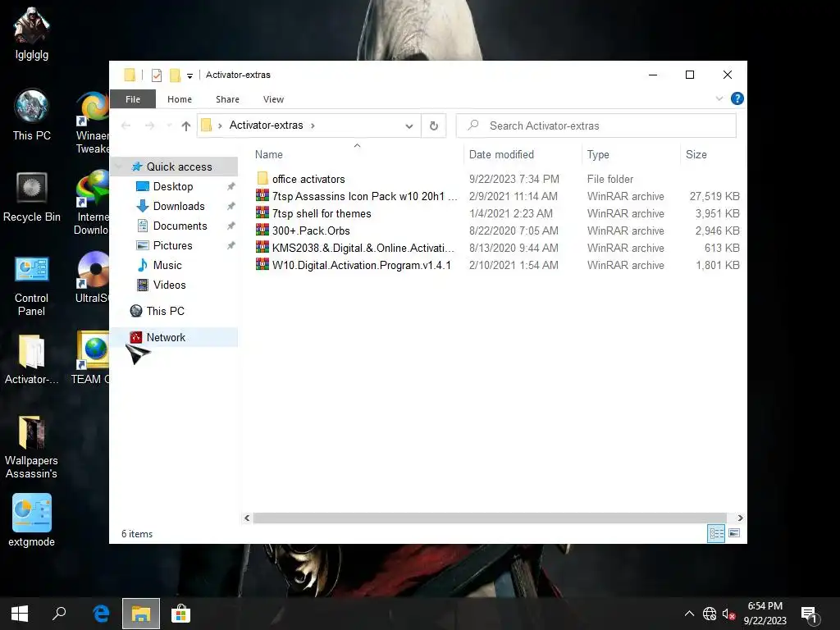Sort by the Type column header
840x630 pixels.
(x=631, y=154)
